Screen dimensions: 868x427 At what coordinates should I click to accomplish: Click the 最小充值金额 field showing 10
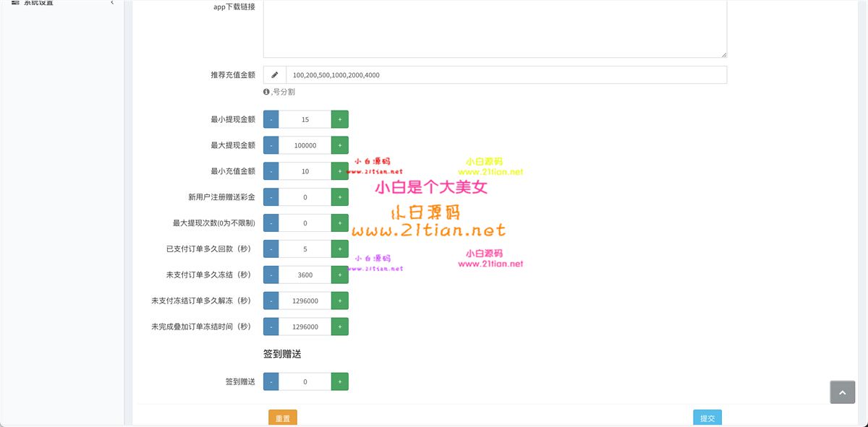coord(305,171)
